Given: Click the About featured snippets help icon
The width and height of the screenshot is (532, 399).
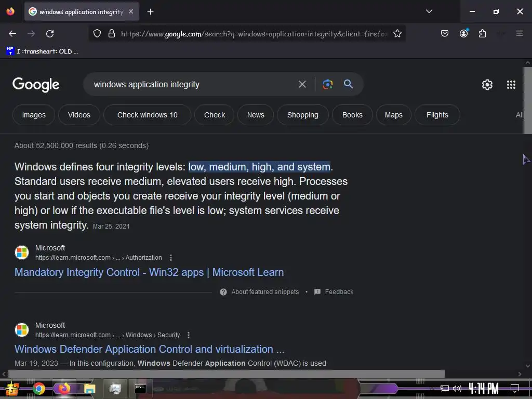Looking at the screenshot, I should pyautogui.click(x=223, y=292).
